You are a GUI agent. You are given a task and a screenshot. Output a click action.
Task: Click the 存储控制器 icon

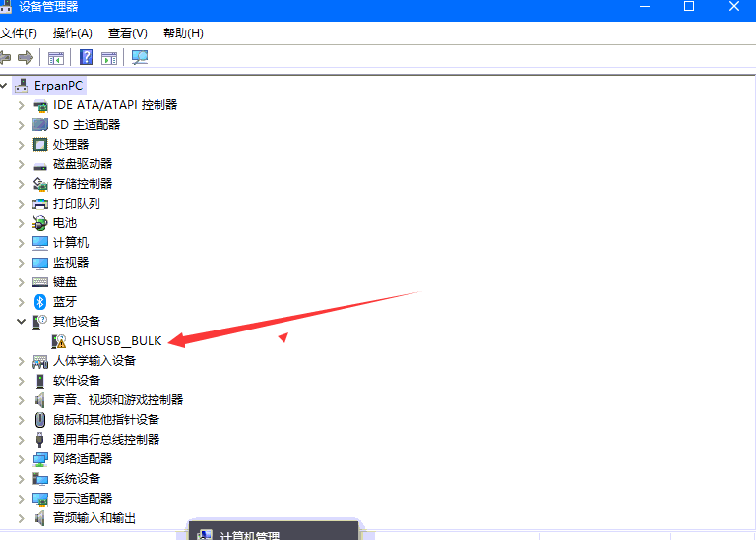40,184
